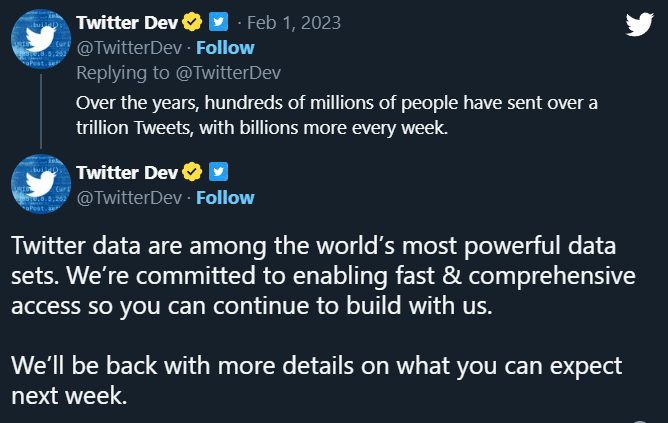This screenshot has width=668, height=423.
Task: Click the blue square affiliate badge beside the date
Action: tap(217, 23)
